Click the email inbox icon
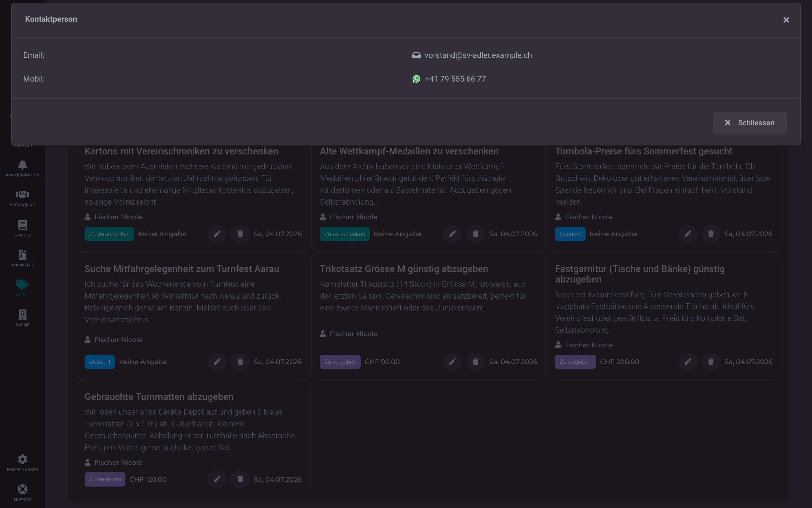Viewport: 812px width, 508px height. click(416, 55)
